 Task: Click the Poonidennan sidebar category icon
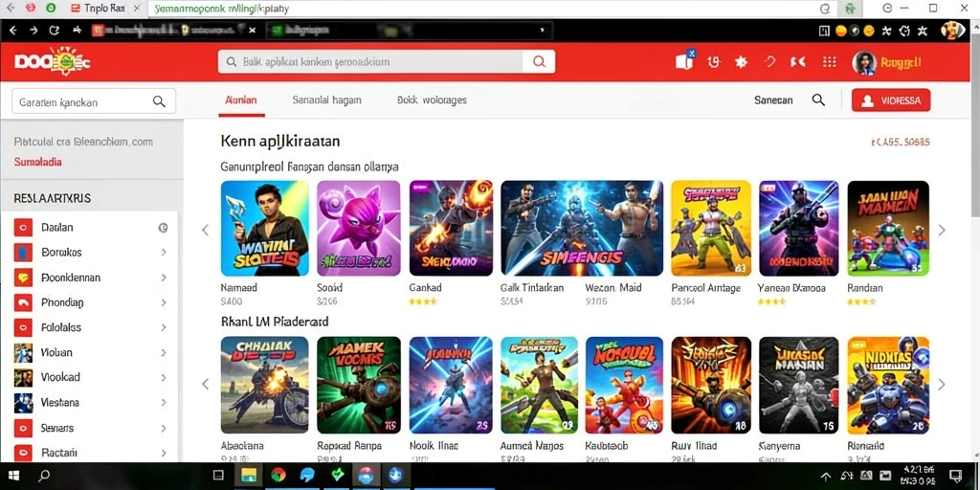point(23,278)
